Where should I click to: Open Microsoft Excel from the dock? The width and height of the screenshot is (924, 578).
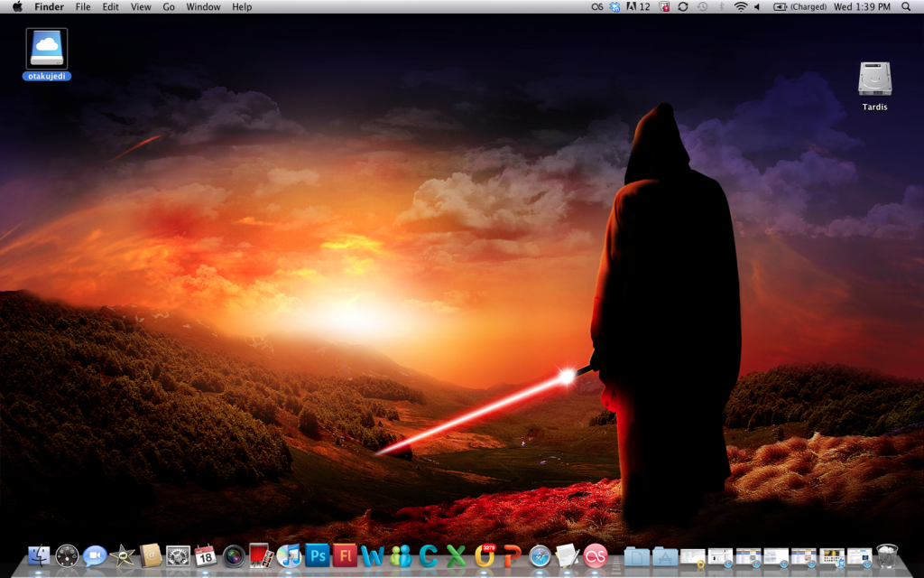tap(456, 555)
